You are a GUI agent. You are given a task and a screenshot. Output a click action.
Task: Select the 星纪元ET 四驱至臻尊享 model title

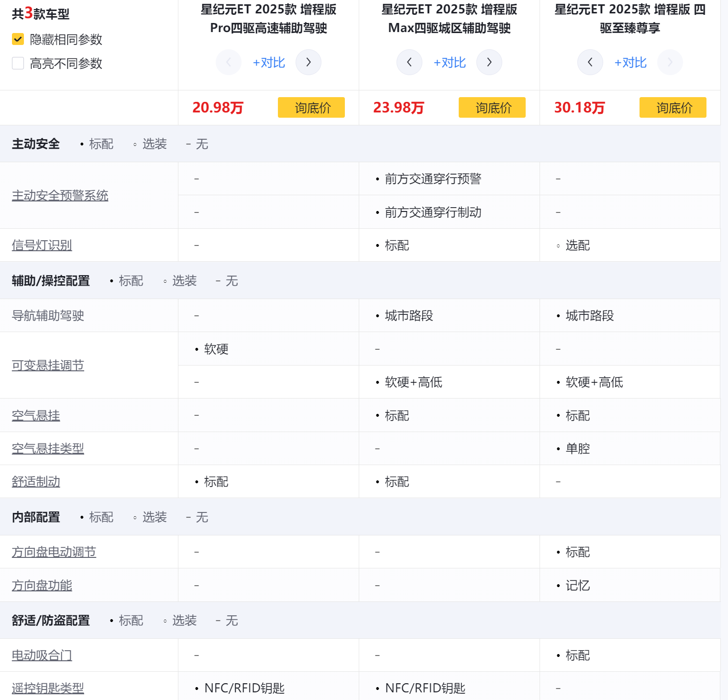click(630, 19)
